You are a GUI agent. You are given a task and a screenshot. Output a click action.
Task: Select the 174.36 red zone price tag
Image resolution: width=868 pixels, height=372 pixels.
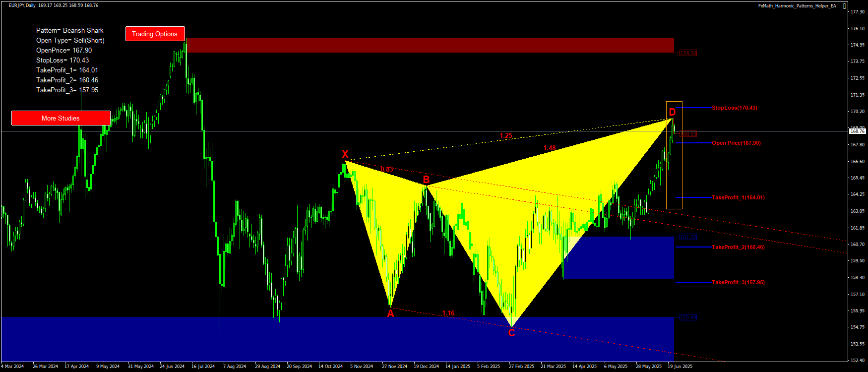coord(688,53)
